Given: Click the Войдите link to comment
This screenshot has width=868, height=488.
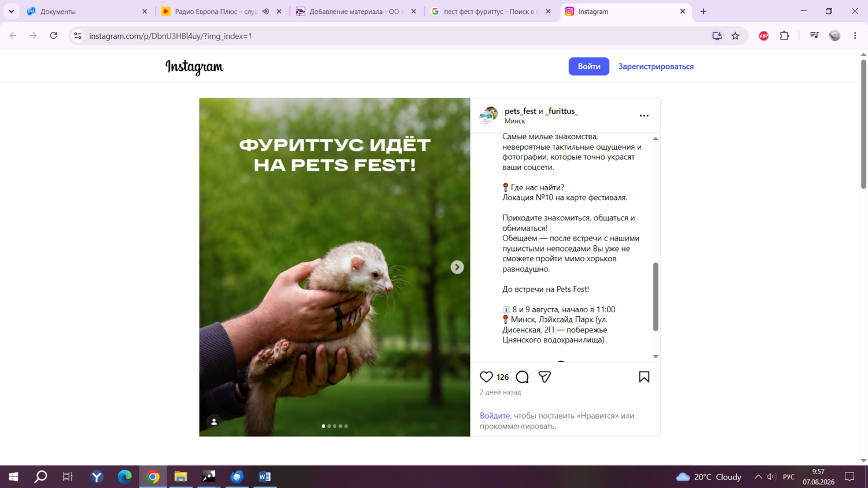Looking at the screenshot, I should tap(495, 416).
